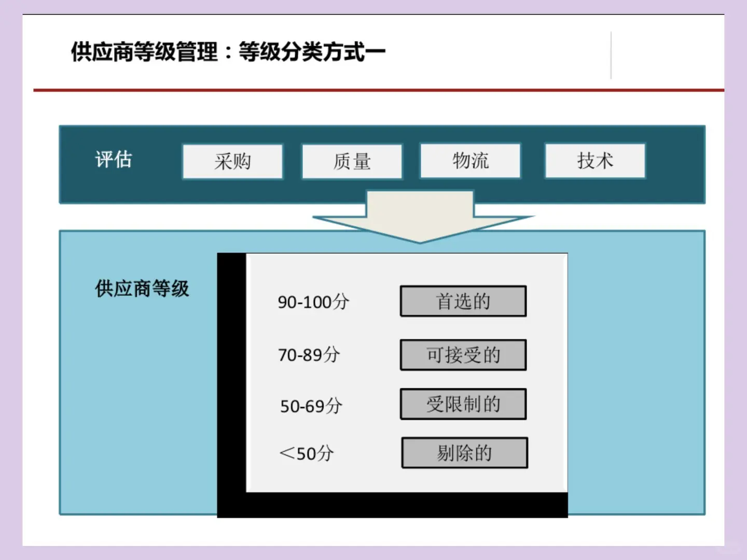
Task: Select the 等级分类方式一 title text
Action: 311,51
